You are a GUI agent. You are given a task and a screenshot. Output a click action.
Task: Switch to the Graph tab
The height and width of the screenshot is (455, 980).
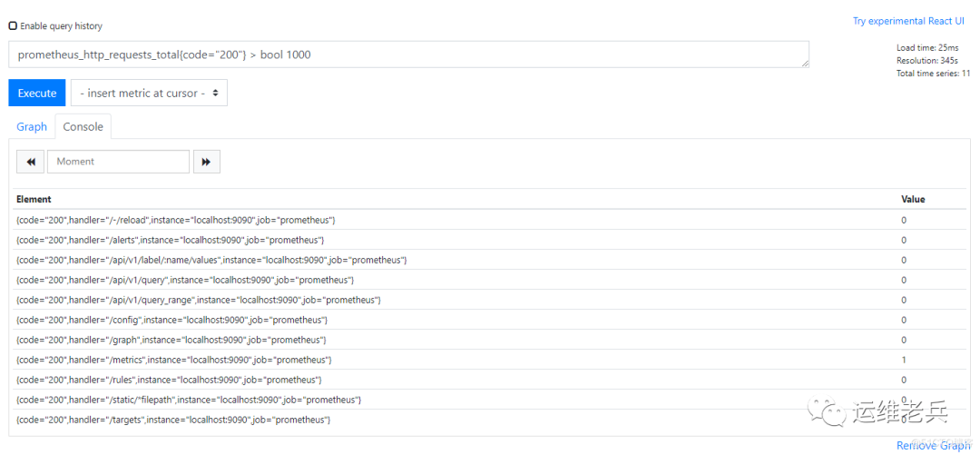pos(32,126)
